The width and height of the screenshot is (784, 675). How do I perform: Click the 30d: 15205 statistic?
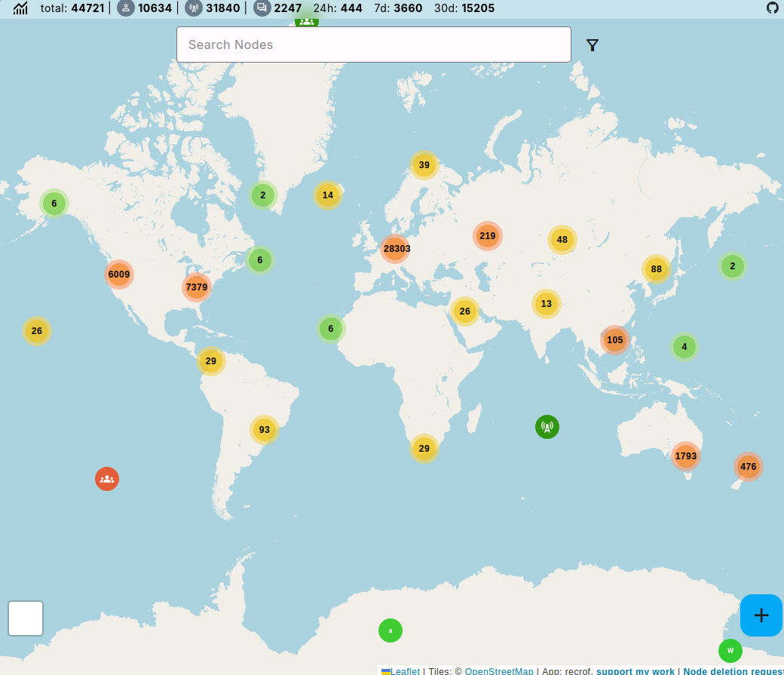coord(464,8)
